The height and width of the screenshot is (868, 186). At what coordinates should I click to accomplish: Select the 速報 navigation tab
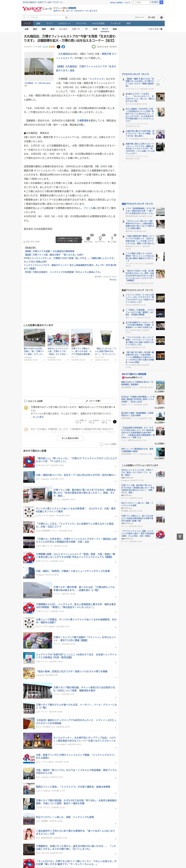pos(38,24)
